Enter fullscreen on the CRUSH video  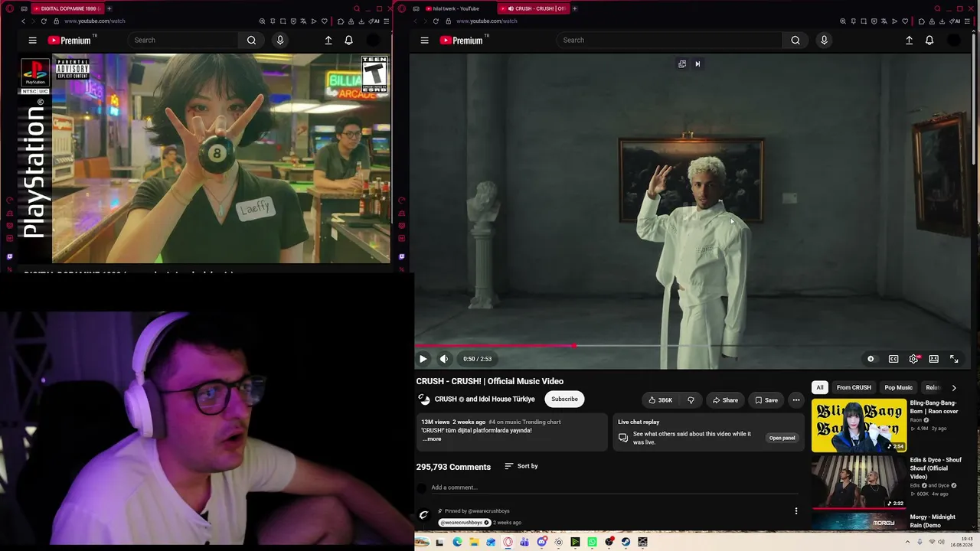954,359
